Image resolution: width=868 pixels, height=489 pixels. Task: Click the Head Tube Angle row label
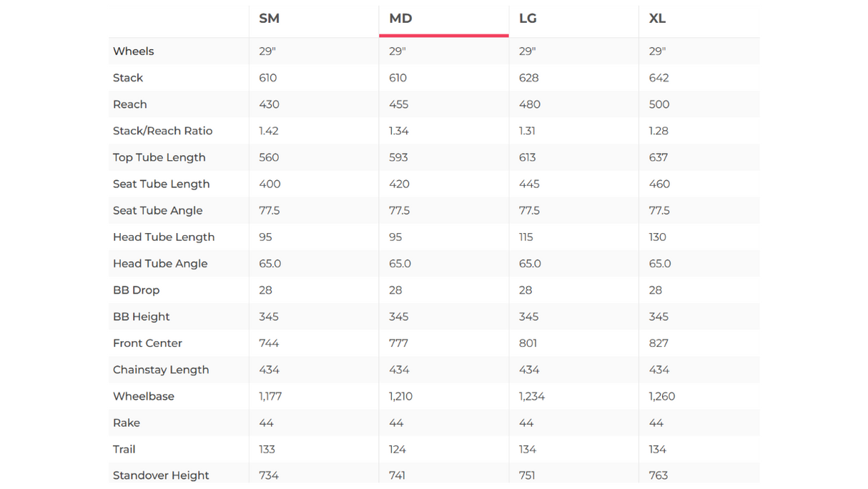pyautogui.click(x=160, y=264)
